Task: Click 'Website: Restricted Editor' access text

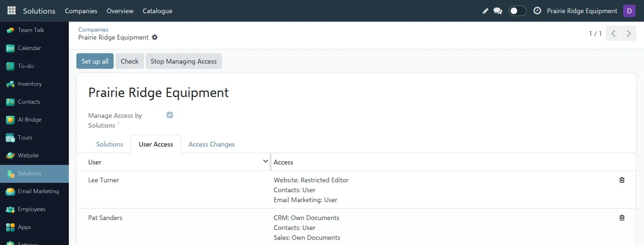Action: click(x=311, y=180)
